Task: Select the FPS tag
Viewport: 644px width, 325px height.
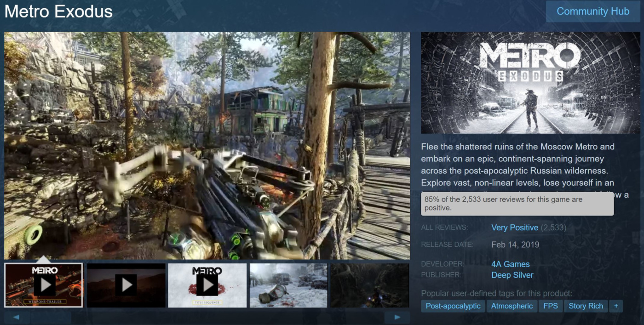Action: pyautogui.click(x=551, y=306)
